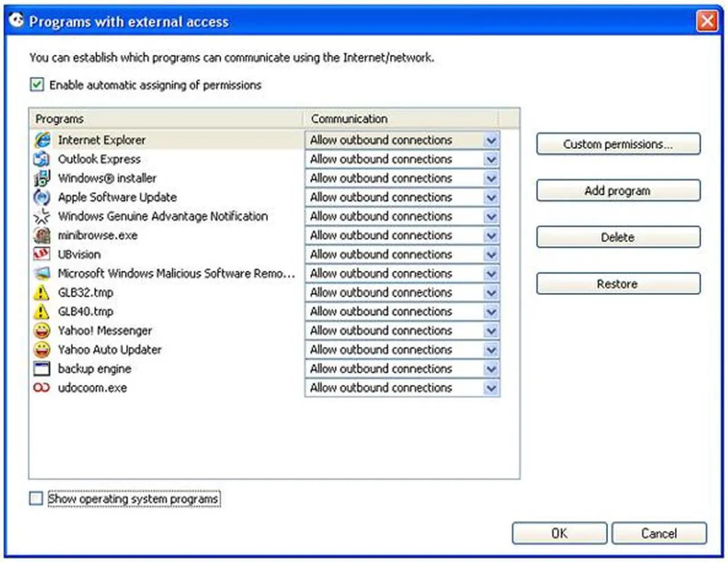The height and width of the screenshot is (562, 728).
Task: Click the panda icon in title bar
Action: [17, 20]
